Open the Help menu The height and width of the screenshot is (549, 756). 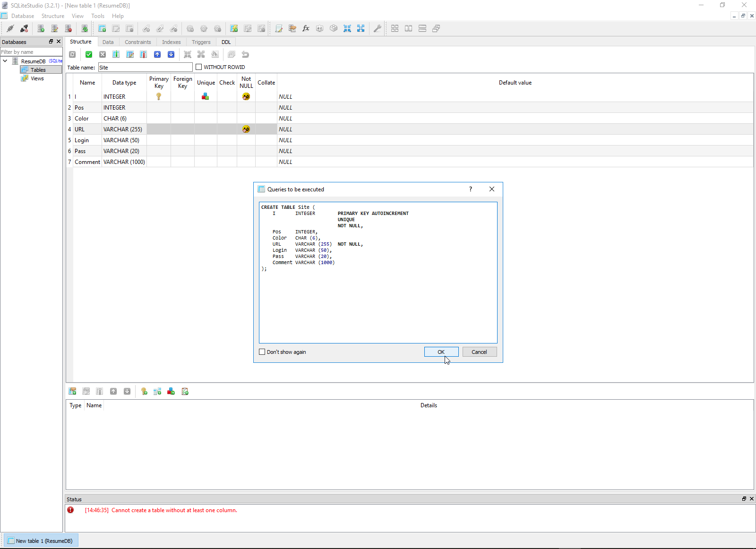118,16
